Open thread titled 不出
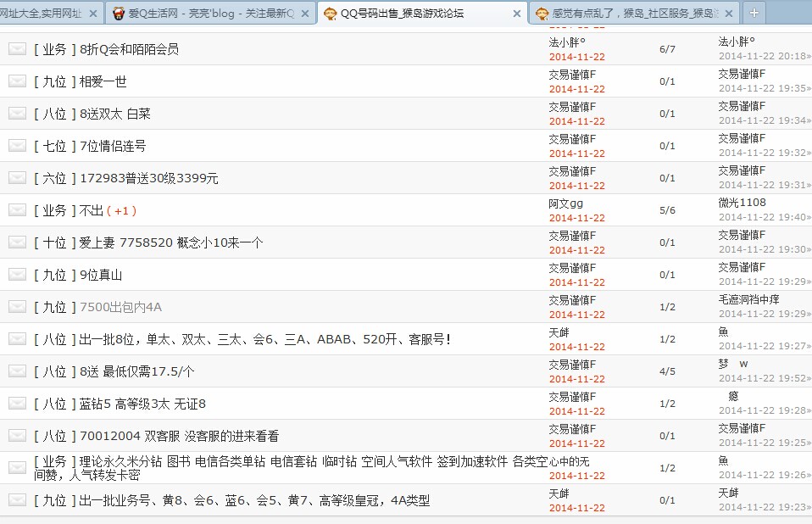The image size is (812, 524). (92, 210)
